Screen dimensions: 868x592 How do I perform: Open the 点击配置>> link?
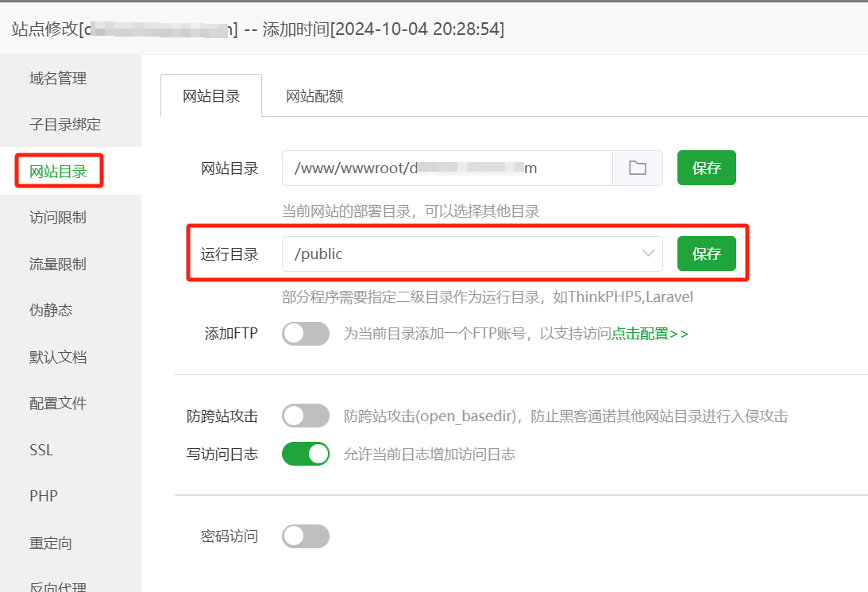(x=650, y=334)
